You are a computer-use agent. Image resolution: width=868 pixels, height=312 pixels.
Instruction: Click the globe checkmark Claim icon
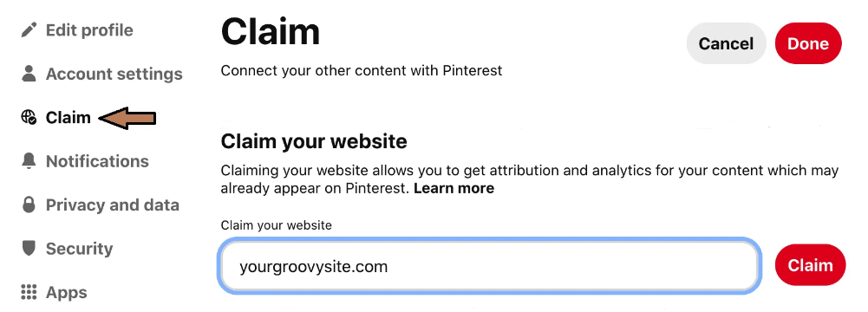[29, 117]
